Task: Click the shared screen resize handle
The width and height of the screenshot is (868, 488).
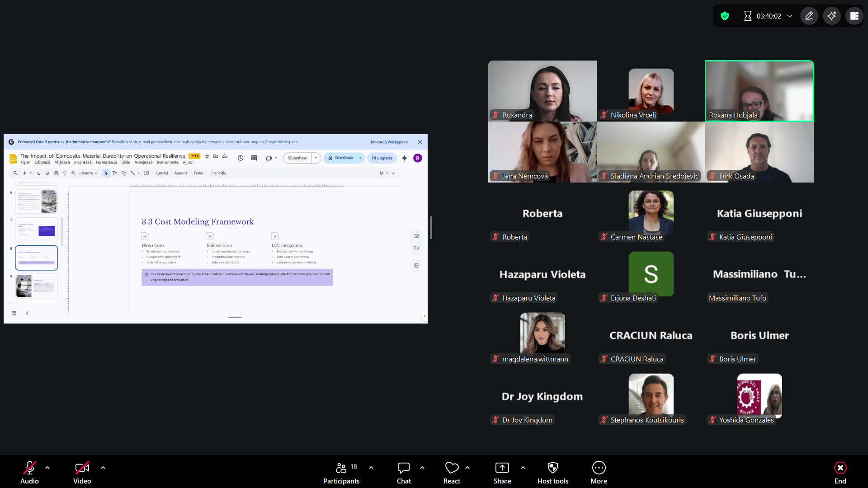Action: (x=431, y=228)
